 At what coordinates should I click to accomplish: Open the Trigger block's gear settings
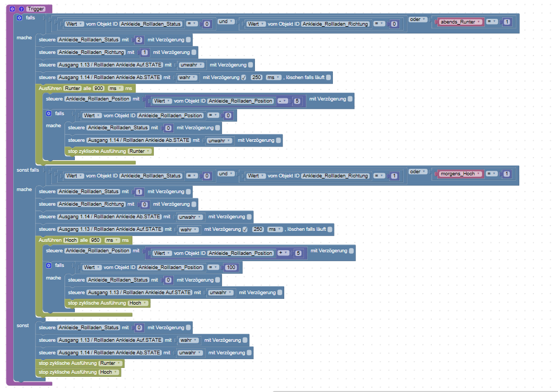(13, 9)
